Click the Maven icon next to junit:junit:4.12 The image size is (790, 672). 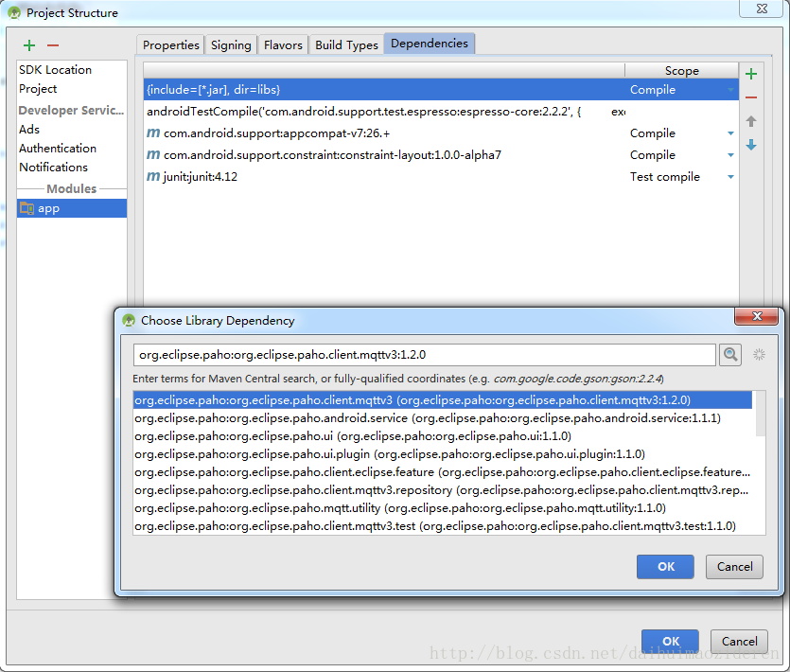tap(153, 176)
